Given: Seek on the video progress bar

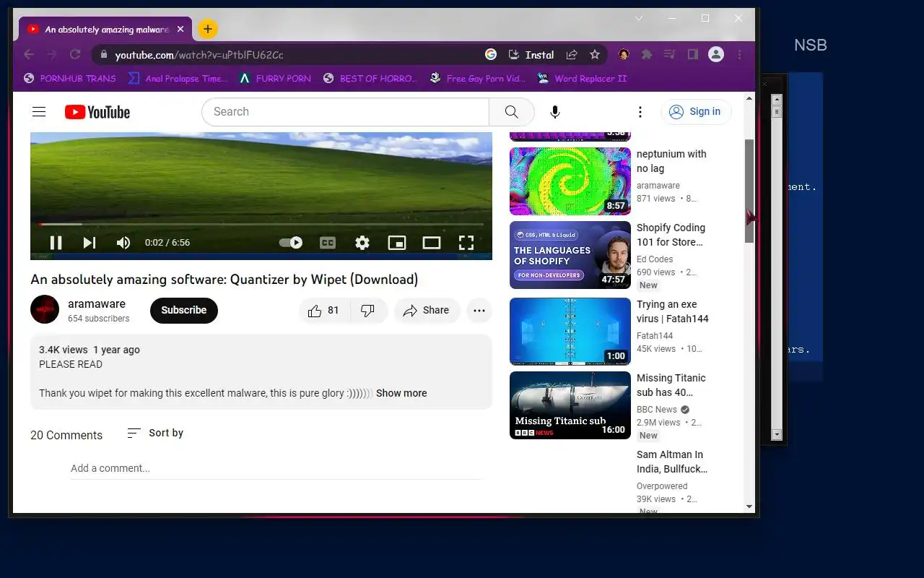Looking at the screenshot, I should [261, 225].
